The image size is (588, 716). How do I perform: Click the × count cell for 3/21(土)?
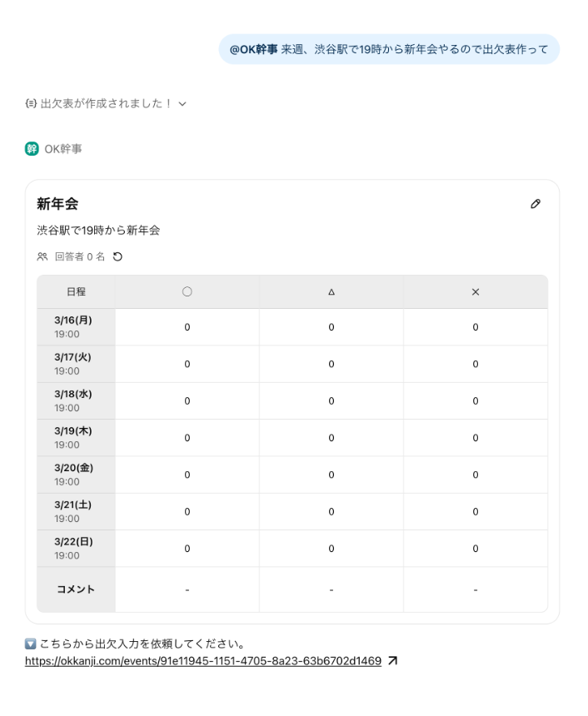point(476,511)
